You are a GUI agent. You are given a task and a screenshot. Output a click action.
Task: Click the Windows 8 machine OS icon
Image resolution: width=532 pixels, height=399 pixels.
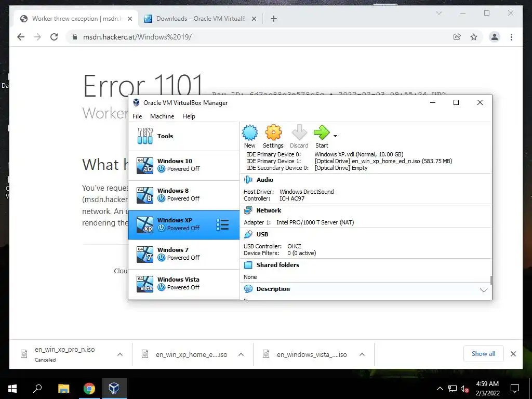[x=144, y=195]
